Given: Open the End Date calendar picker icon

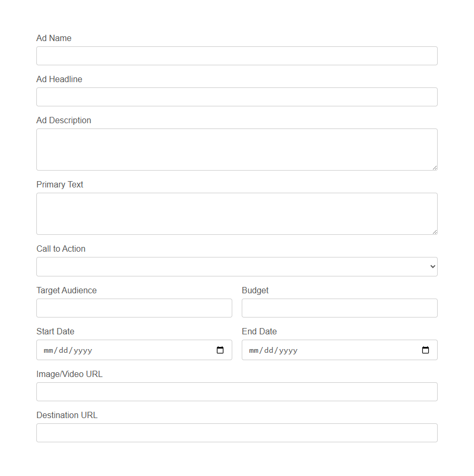Looking at the screenshot, I should click(425, 350).
